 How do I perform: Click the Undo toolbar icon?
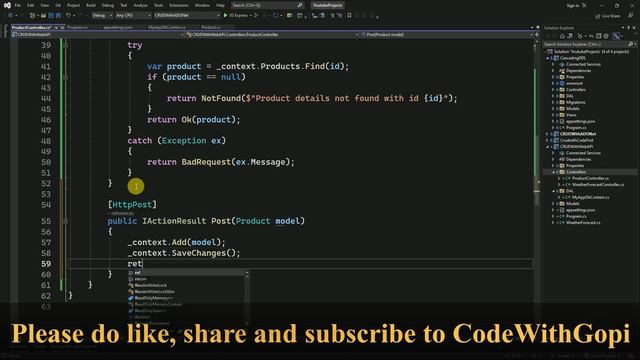69,16
